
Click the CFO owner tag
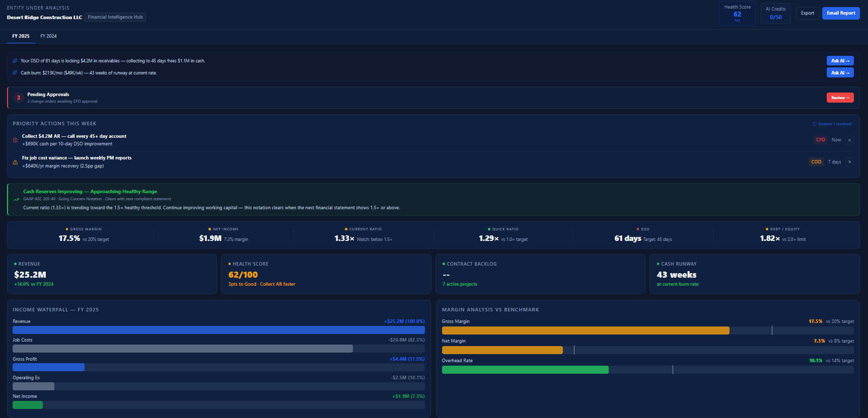click(820, 140)
